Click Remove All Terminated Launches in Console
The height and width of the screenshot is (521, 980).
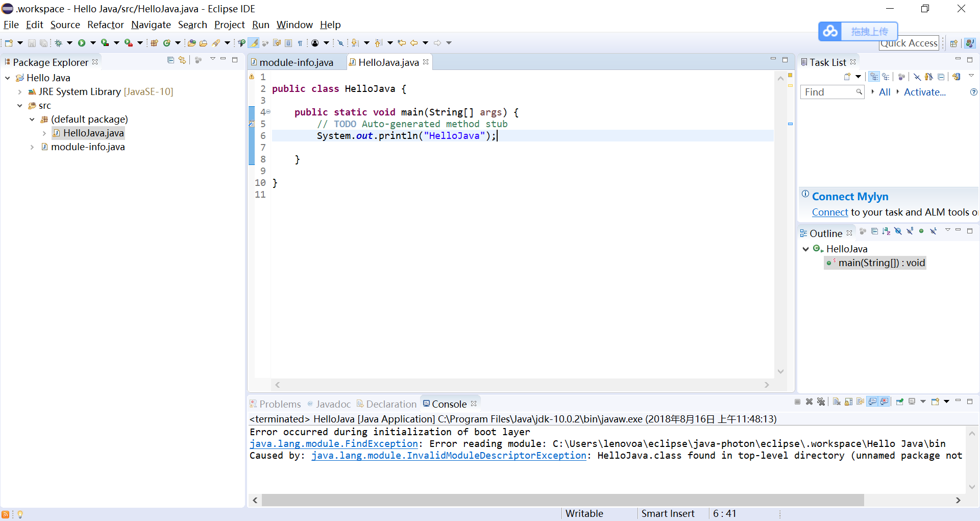821,401
